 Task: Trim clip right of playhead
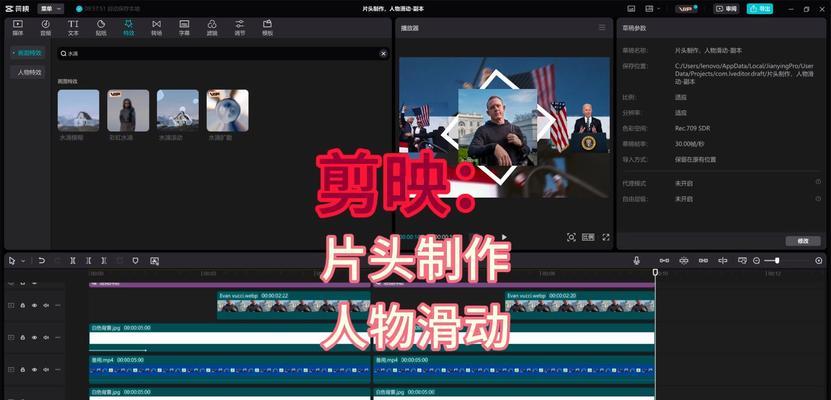click(104, 261)
